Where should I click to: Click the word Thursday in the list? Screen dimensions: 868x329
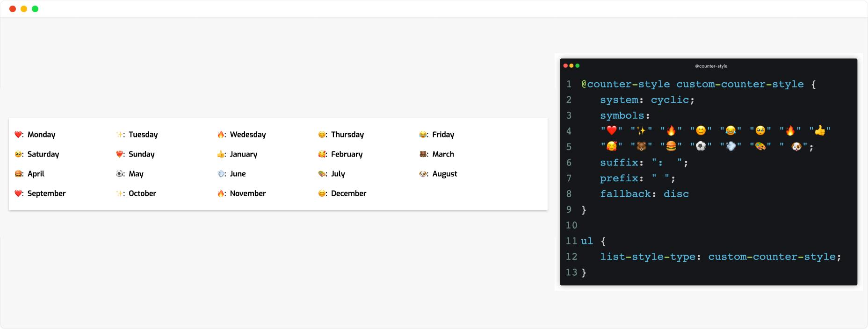click(347, 135)
